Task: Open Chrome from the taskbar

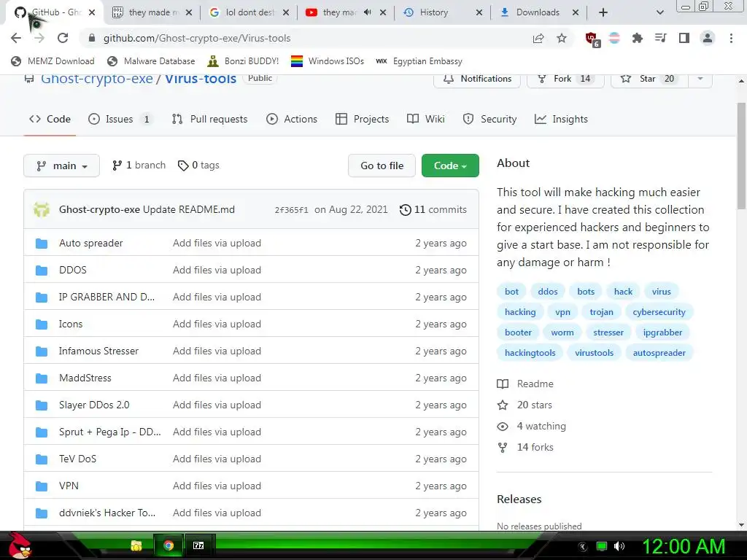Action: tap(169, 545)
